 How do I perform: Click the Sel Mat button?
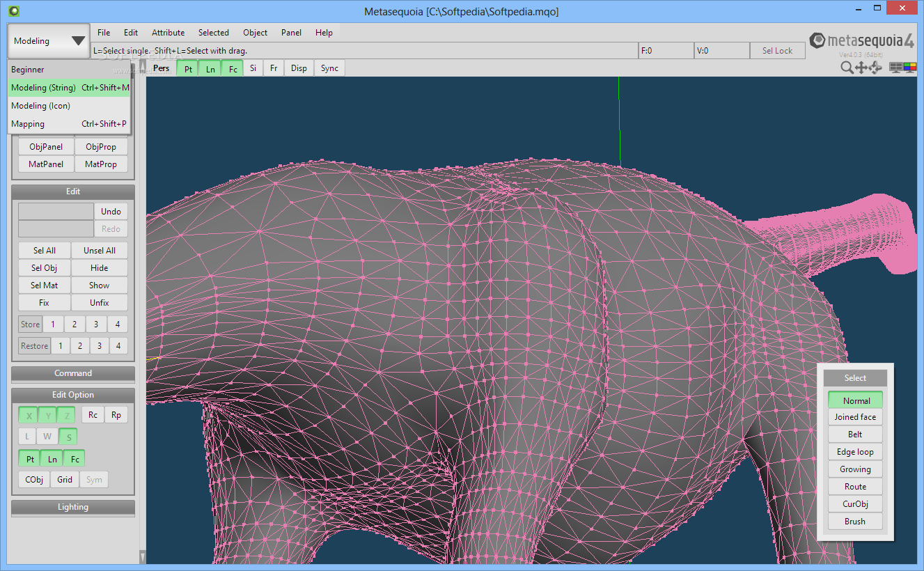click(45, 285)
